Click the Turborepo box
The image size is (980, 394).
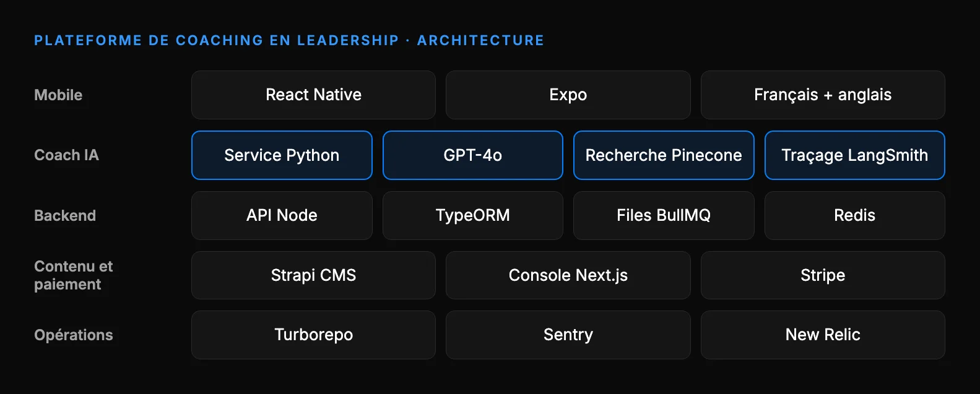coord(313,335)
